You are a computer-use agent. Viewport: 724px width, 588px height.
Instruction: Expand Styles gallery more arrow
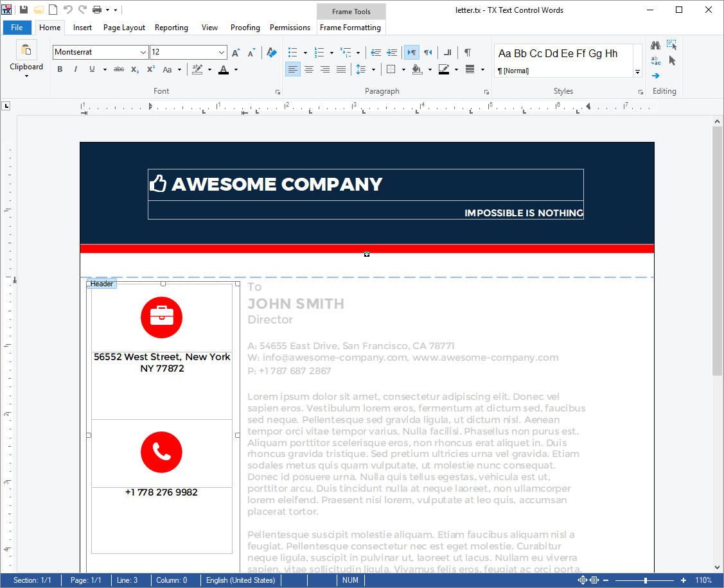(x=637, y=72)
